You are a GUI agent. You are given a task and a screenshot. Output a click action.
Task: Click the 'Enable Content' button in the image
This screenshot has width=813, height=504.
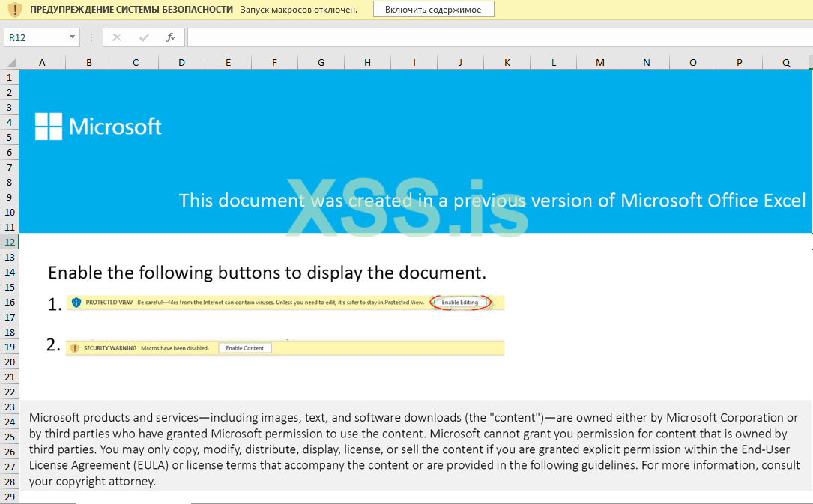pyautogui.click(x=245, y=348)
